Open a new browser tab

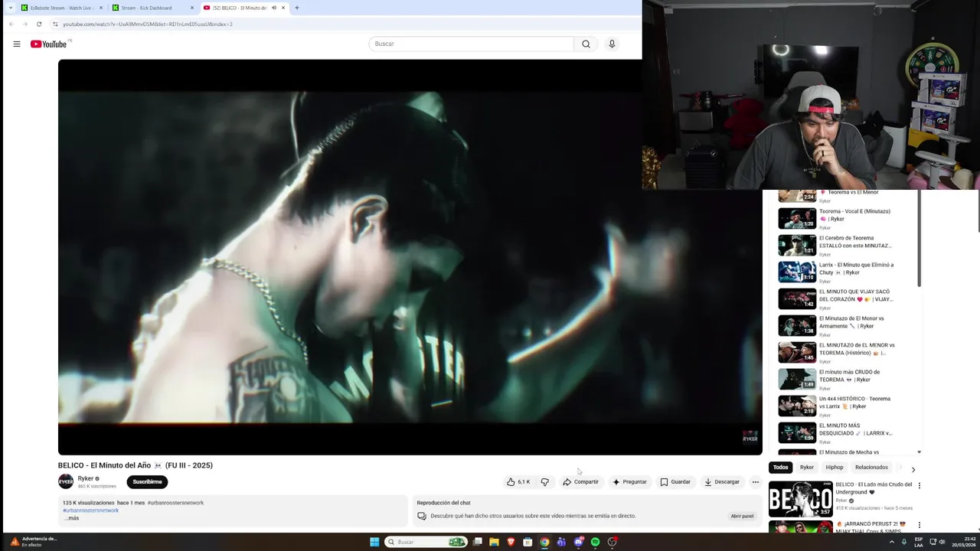coord(297,8)
